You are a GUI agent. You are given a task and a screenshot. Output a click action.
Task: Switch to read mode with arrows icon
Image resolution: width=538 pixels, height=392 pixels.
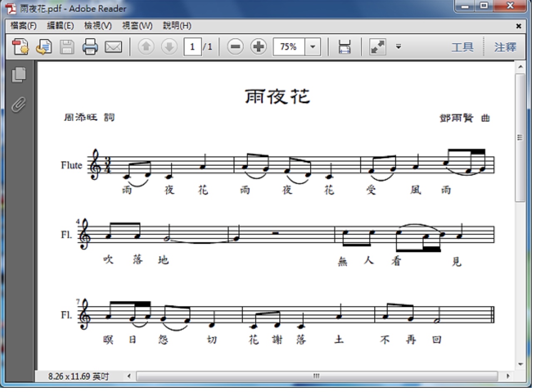[x=378, y=47]
